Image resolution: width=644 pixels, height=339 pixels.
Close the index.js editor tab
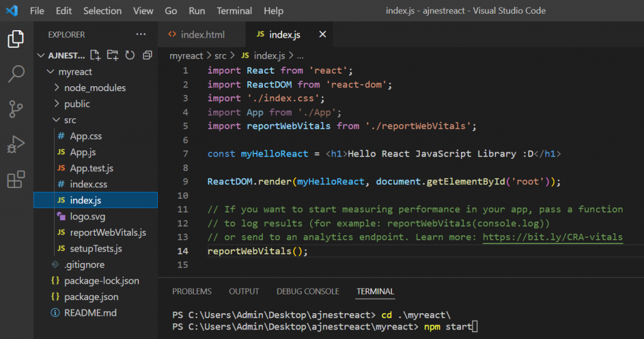point(323,35)
